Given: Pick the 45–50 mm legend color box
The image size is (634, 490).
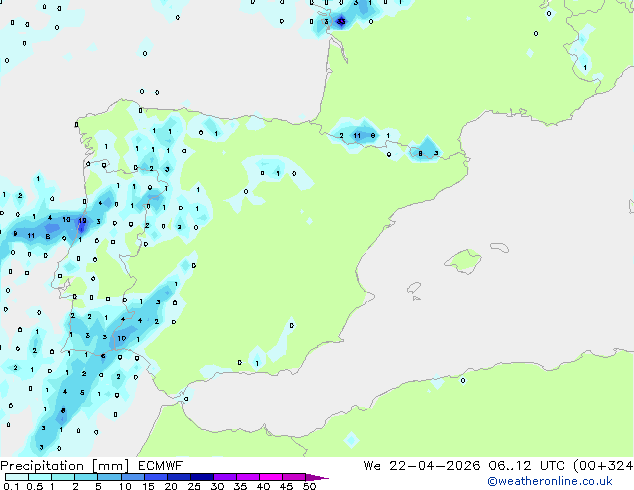Looking at the screenshot, I should 294,477.
